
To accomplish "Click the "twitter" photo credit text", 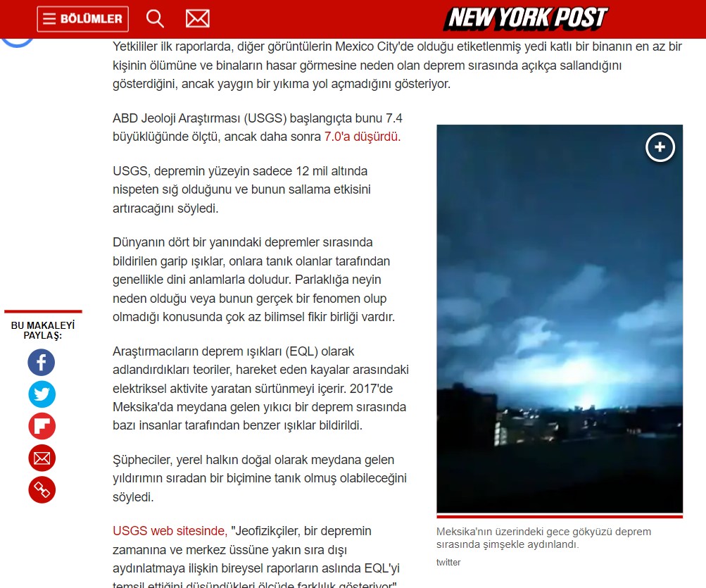I will tap(448, 562).
